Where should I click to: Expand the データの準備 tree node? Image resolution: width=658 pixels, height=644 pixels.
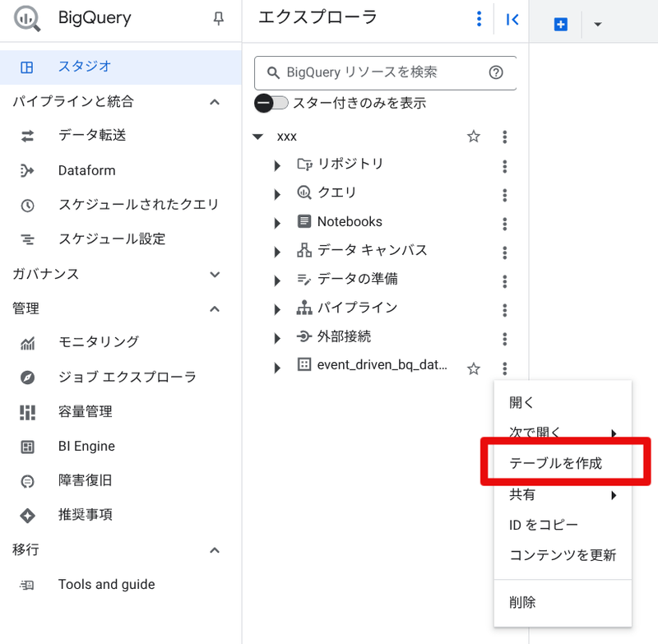[277, 280]
